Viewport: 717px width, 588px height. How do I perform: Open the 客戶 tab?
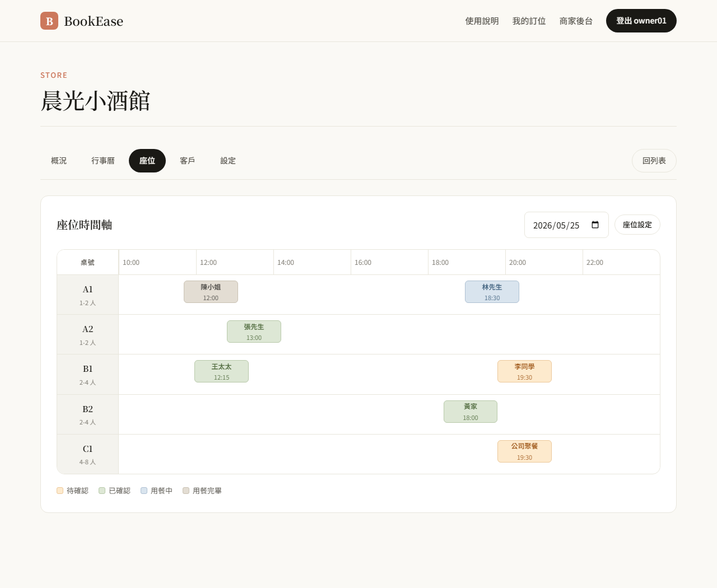[188, 161]
